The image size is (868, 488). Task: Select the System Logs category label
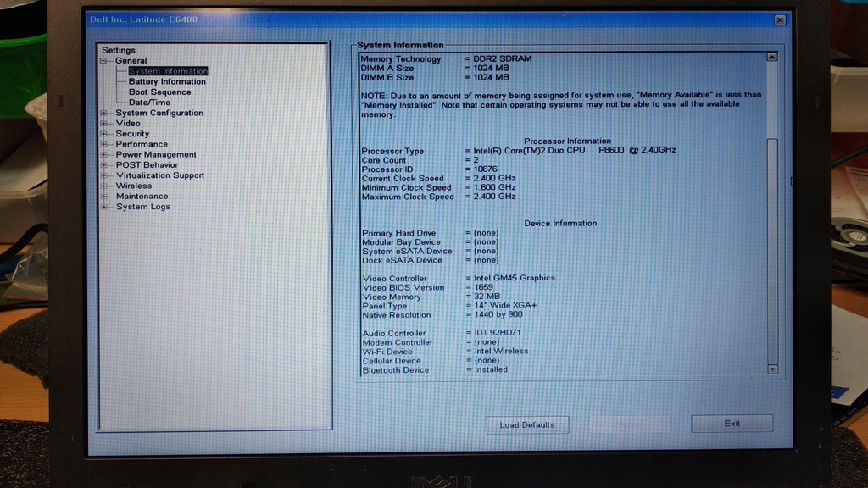142,207
